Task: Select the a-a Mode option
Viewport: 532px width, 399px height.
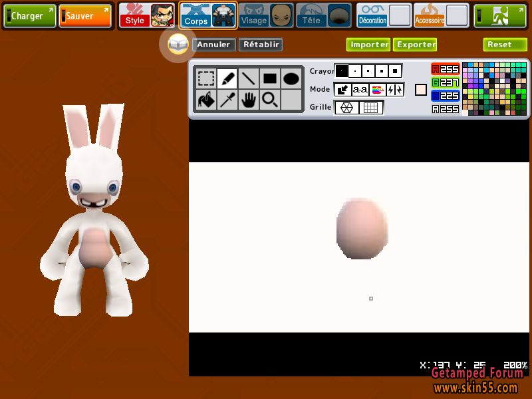Action: pos(360,90)
